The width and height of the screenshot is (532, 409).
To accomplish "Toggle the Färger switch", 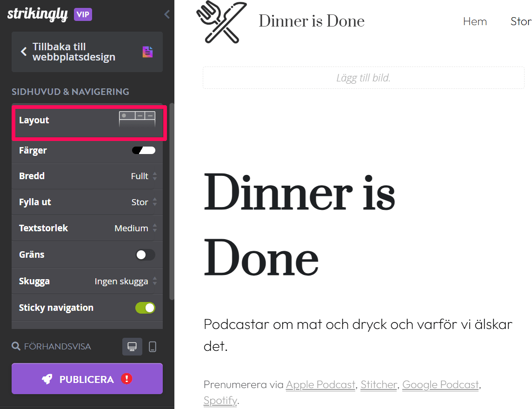I will pyautogui.click(x=144, y=150).
